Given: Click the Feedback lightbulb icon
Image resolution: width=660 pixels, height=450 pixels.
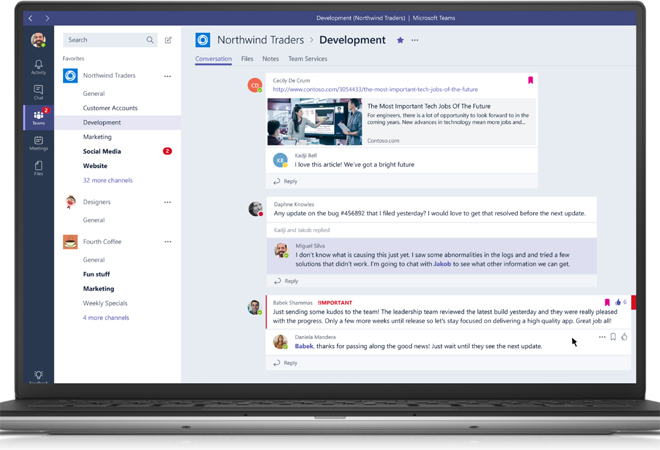Looking at the screenshot, I should pyautogui.click(x=38, y=377).
